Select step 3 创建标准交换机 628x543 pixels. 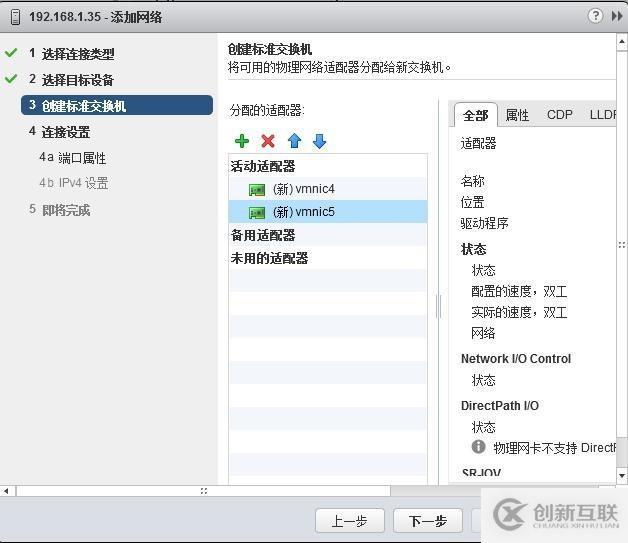point(117,105)
